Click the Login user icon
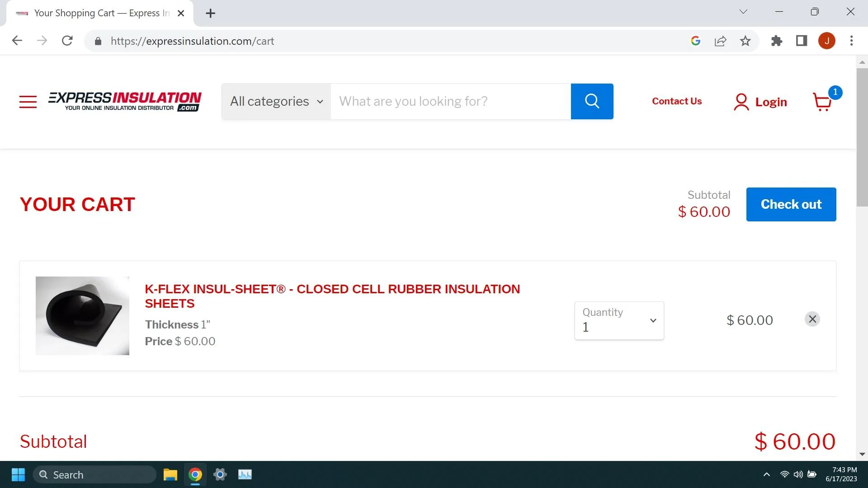 click(741, 102)
